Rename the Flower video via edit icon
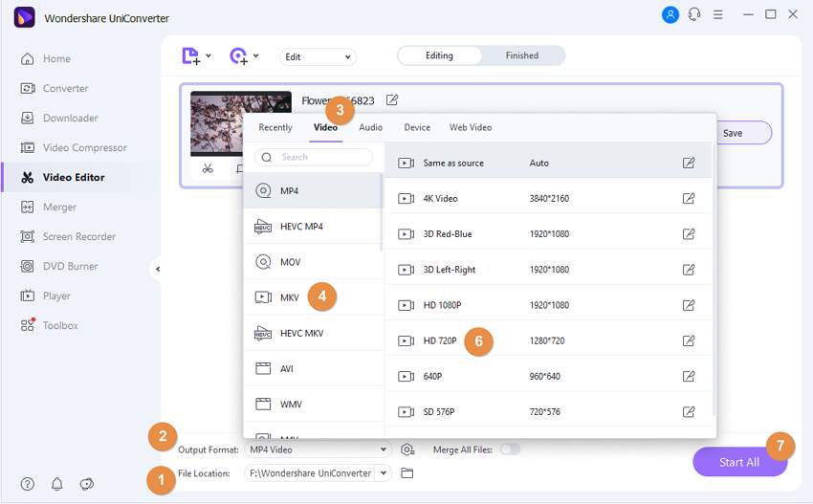Screen dimensions: 813x504 tap(392, 100)
